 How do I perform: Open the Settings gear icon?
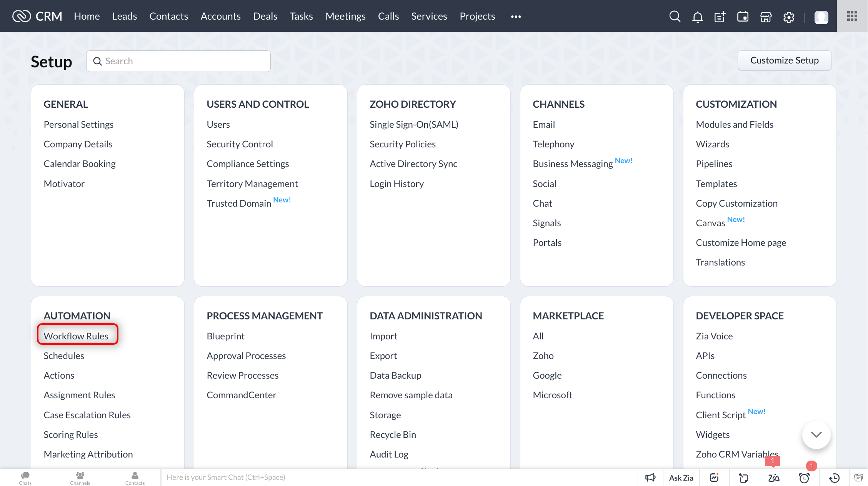click(x=789, y=16)
